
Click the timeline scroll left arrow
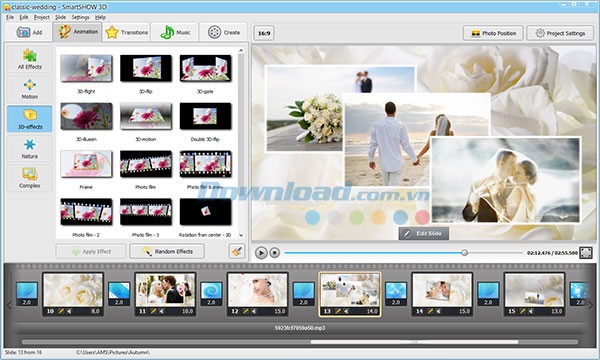tap(10, 305)
